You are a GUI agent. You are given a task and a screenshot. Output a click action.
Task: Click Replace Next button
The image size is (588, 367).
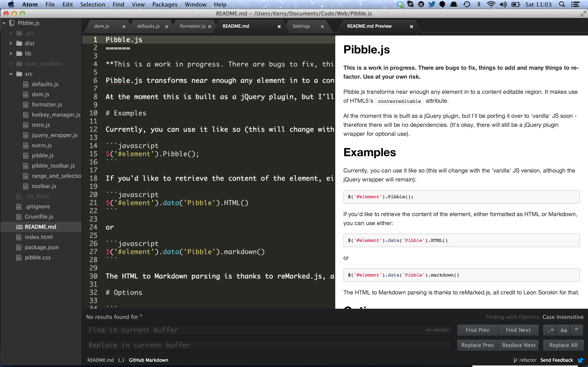[x=519, y=345]
